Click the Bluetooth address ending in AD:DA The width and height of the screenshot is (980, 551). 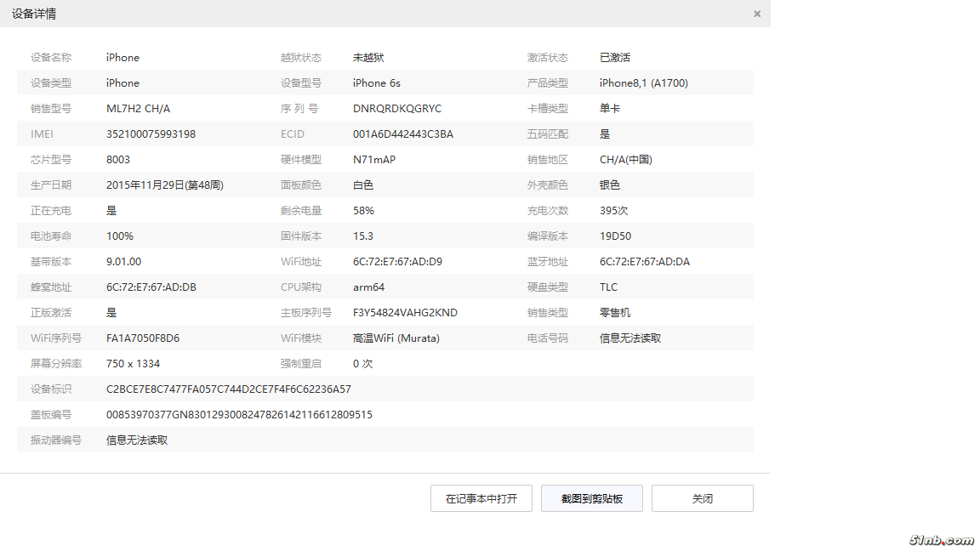point(644,262)
